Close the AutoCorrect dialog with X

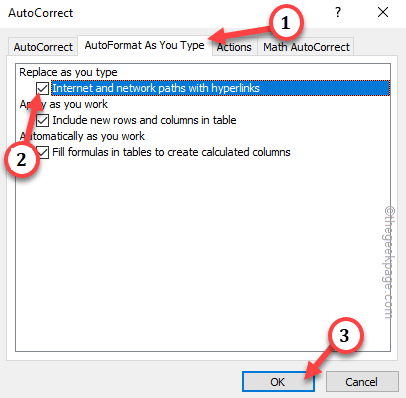click(x=383, y=12)
